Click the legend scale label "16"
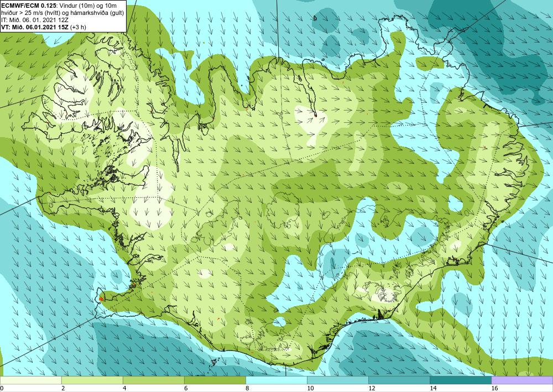 tap(494, 389)
